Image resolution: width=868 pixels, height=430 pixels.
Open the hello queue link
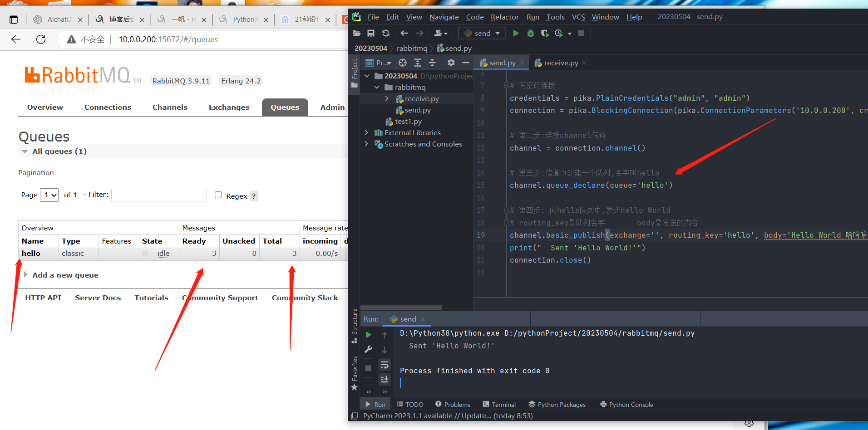coord(31,254)
